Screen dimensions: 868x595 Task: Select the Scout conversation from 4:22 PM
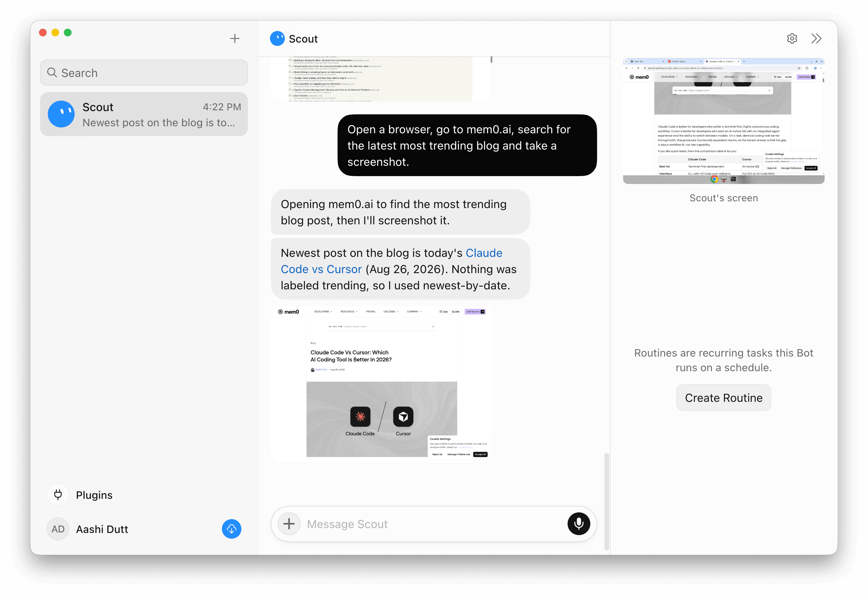tap(144, 114)
